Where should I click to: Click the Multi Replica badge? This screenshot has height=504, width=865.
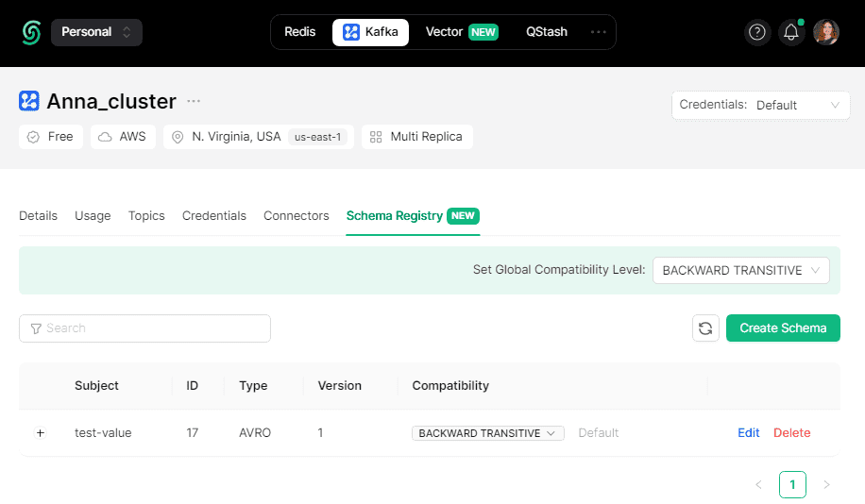click(x=417, y=137)
